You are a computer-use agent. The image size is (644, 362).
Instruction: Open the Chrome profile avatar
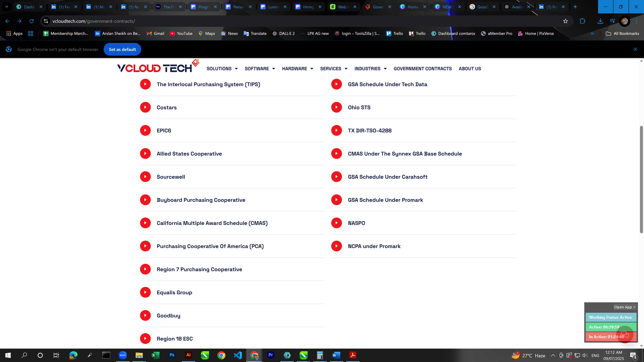pos(624,21)
